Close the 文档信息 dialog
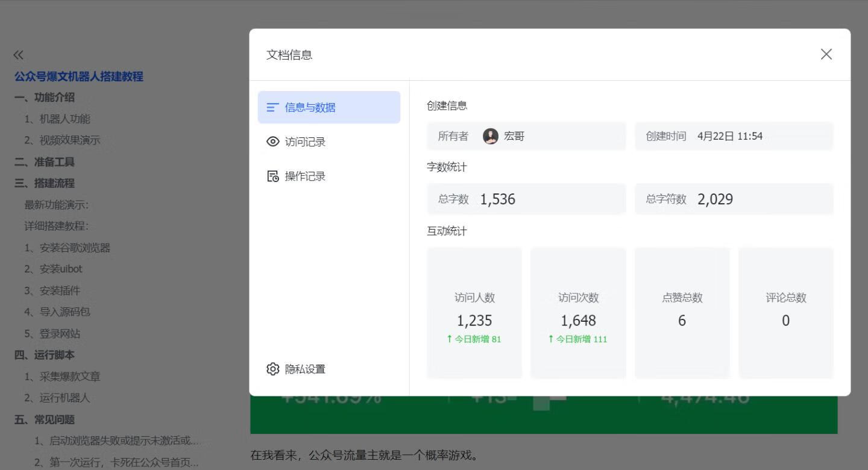Image resolution: width=868 pixels, height=470 pixels. [826, 54]
